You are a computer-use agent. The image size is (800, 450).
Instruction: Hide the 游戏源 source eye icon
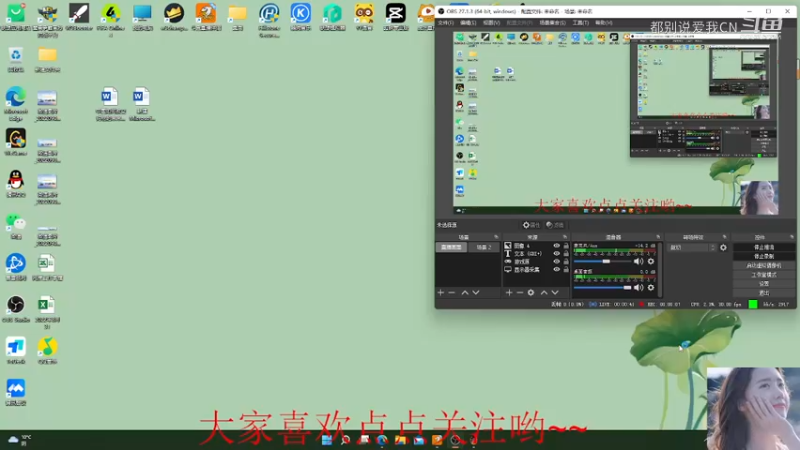557,261
